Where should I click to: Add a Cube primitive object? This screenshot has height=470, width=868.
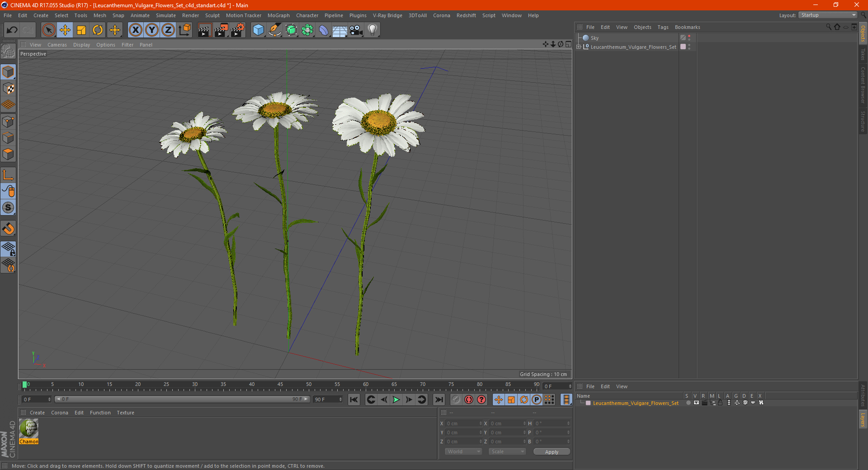[258, 30]
